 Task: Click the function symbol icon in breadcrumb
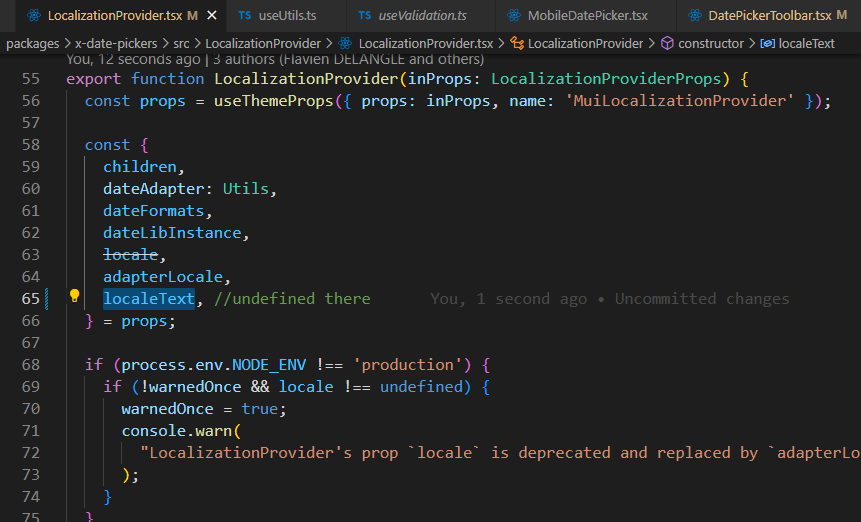click(x=517, y=43)
